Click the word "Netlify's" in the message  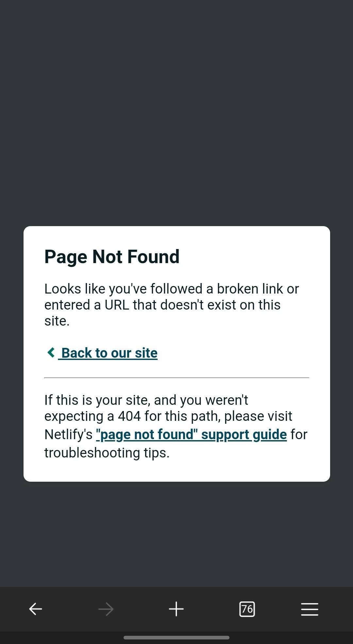(x=68, y=435)
